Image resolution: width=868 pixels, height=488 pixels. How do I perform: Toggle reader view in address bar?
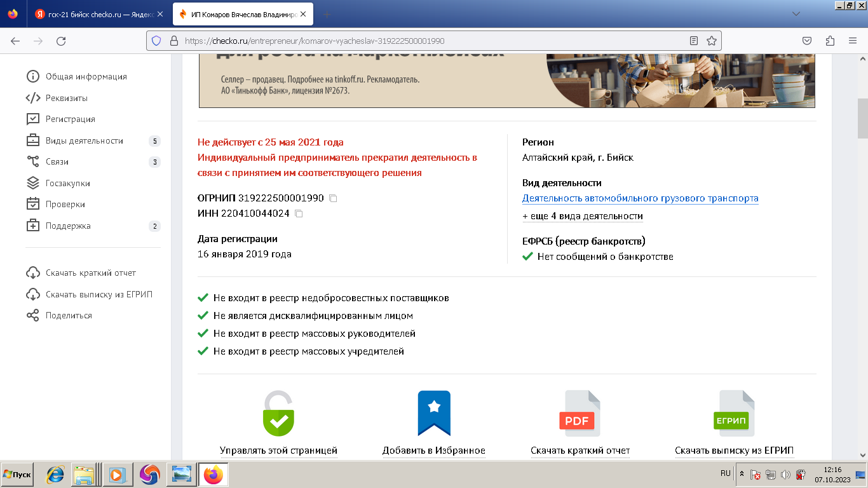click(x=694, y=41)
